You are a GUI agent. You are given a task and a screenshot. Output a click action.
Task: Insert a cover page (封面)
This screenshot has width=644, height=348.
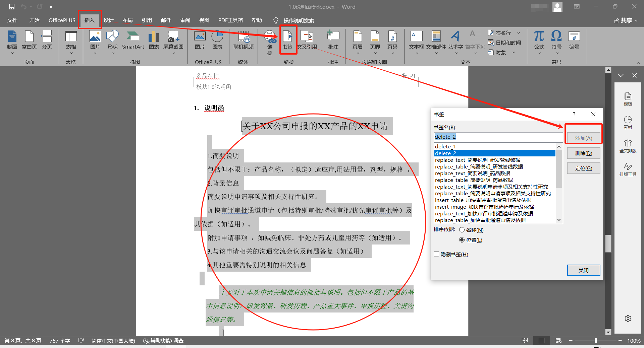12,42
